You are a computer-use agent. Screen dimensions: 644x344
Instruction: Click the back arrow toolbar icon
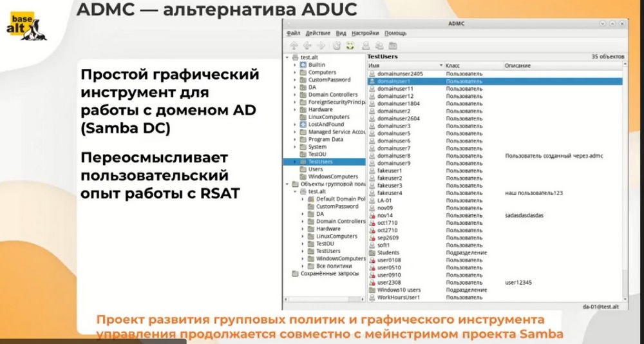coord(307,46)
